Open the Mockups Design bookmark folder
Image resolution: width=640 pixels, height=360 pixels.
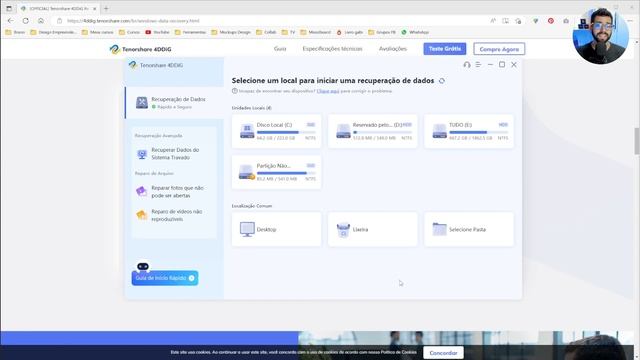(231, 32)
